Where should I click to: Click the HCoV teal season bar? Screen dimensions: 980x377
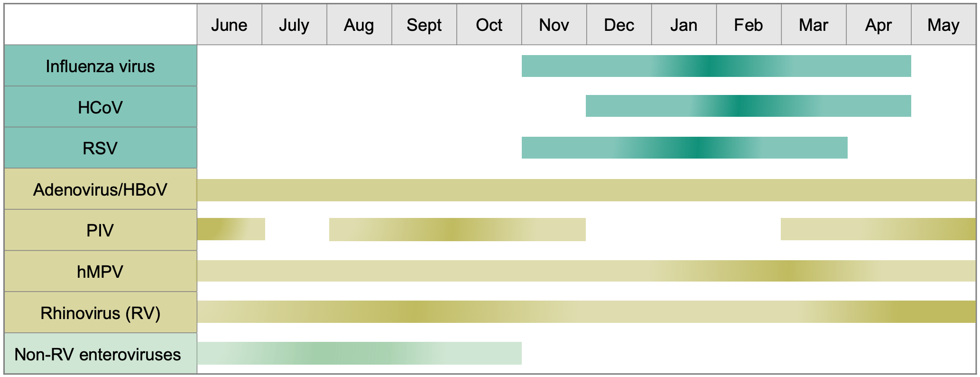click(748, 106)
